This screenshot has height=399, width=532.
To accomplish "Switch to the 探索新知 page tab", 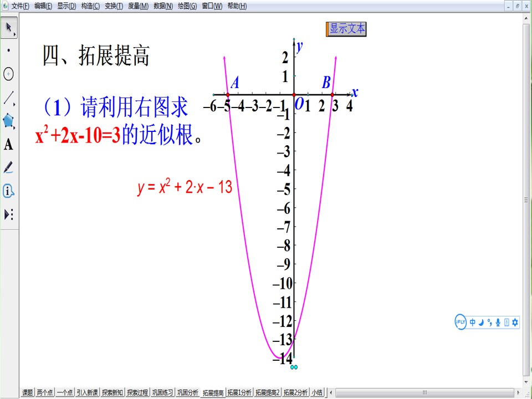I will point(112,392).
